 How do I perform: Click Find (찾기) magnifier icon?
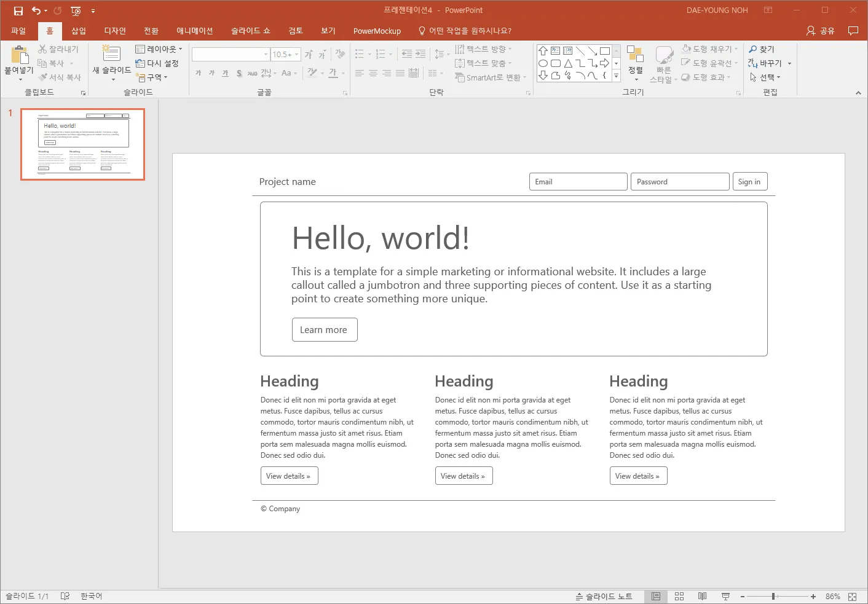[753, 49]
